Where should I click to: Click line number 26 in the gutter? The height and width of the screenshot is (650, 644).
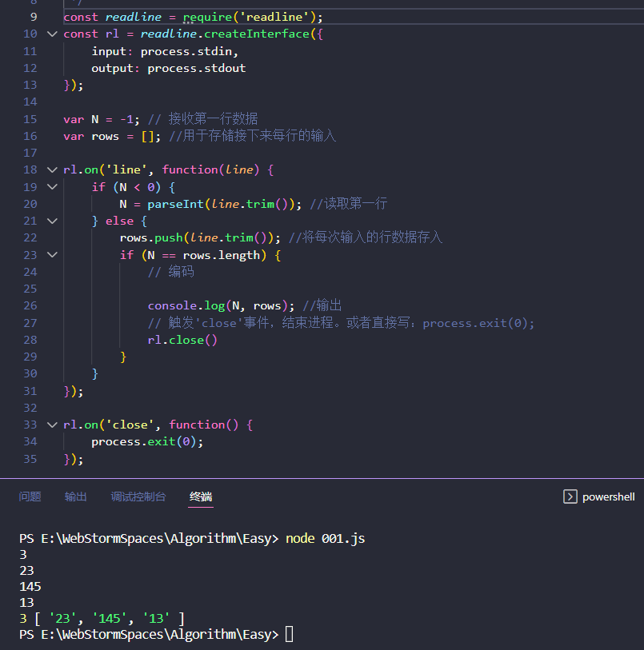[30, 305]
